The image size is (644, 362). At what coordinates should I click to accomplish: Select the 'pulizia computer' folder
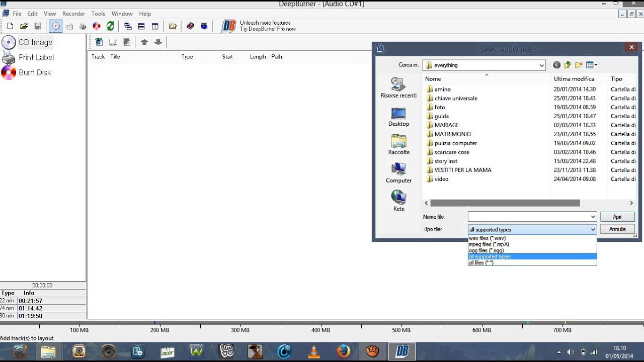point(451,143)
